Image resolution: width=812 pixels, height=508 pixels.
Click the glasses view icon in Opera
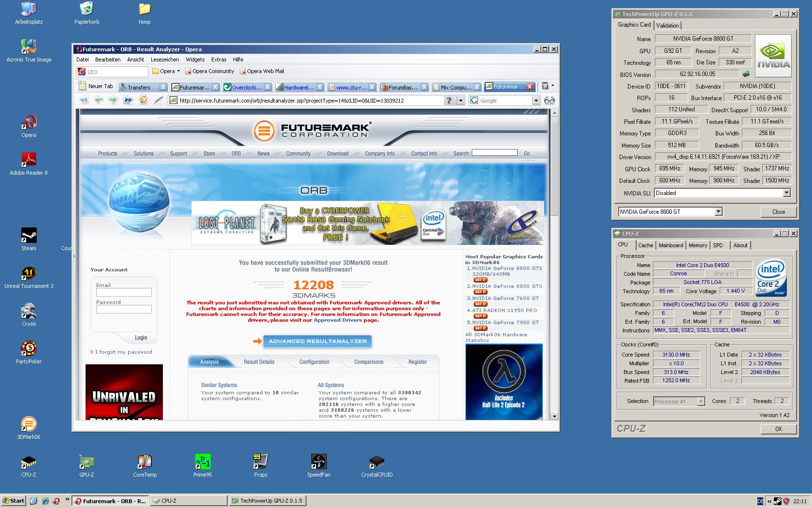pyautogui.click(x=550, y=101)
